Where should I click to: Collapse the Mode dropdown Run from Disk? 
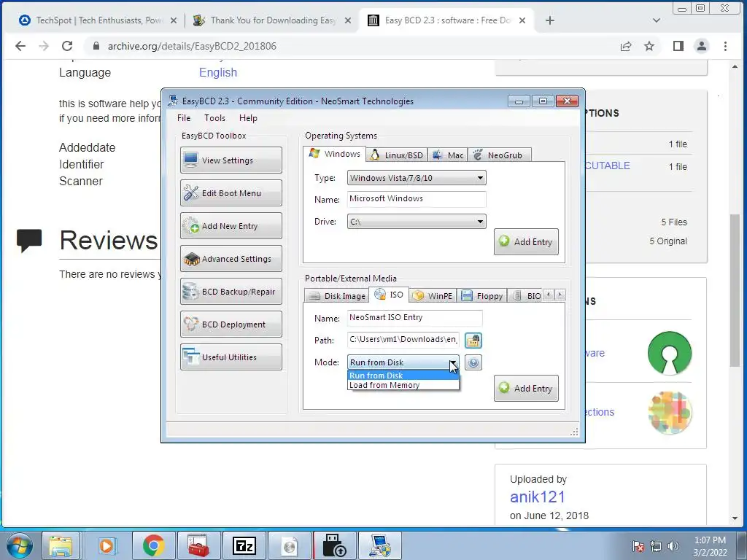pos(403,362)
